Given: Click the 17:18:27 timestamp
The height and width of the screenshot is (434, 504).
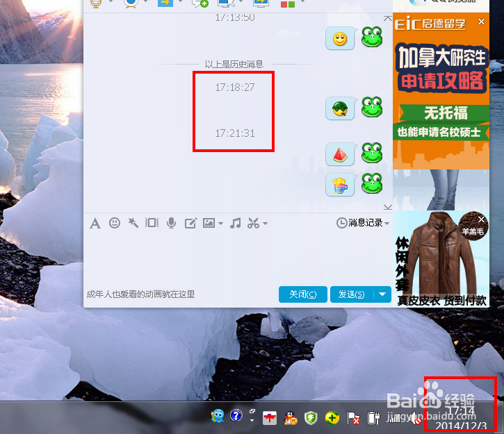Looking at the screenshot, I should pos(235,87).
